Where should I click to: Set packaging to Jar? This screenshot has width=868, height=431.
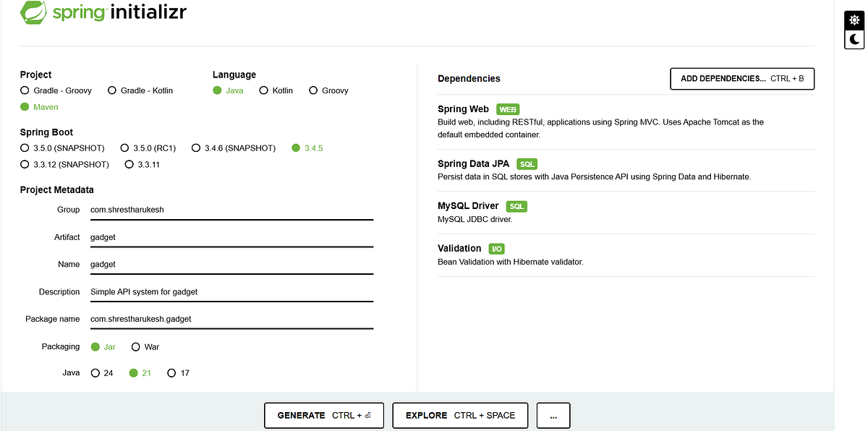[103, 347]
